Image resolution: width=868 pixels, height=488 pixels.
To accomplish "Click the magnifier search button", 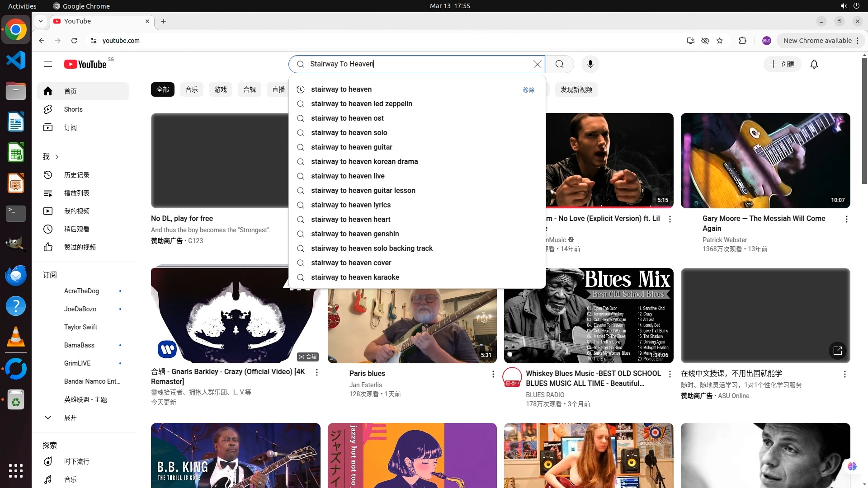I will pos(559,64).
